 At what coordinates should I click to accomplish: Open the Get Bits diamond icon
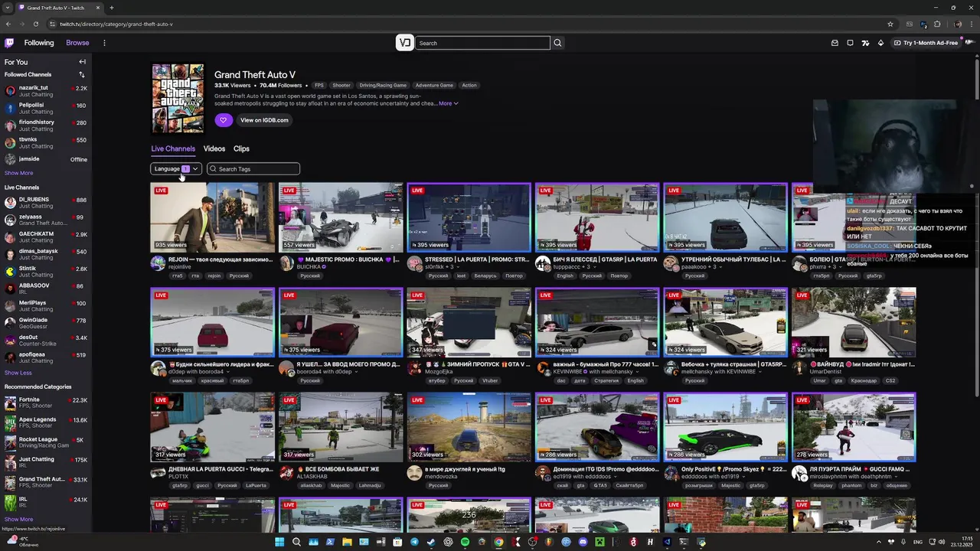coord(880,43)
